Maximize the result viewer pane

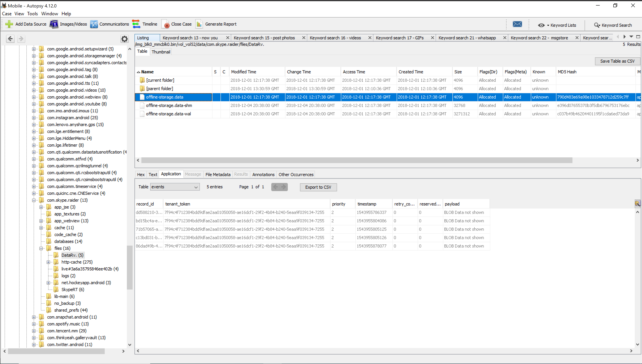[638, 37]
